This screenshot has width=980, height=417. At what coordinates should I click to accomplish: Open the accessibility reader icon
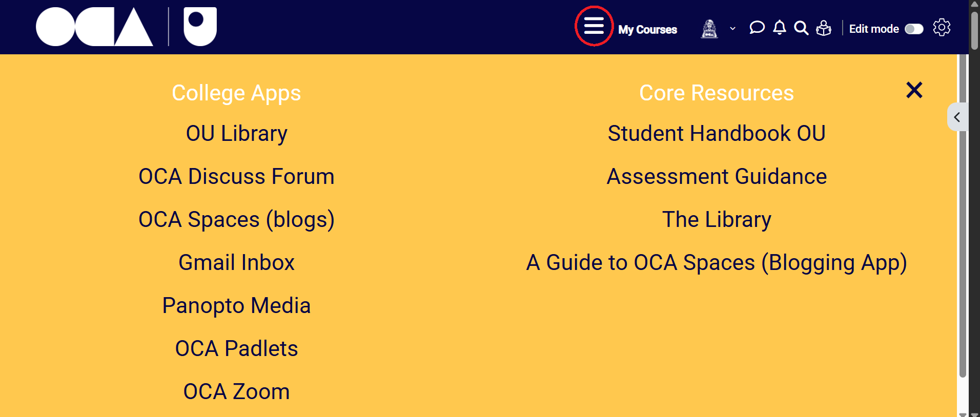click(824, 29)
